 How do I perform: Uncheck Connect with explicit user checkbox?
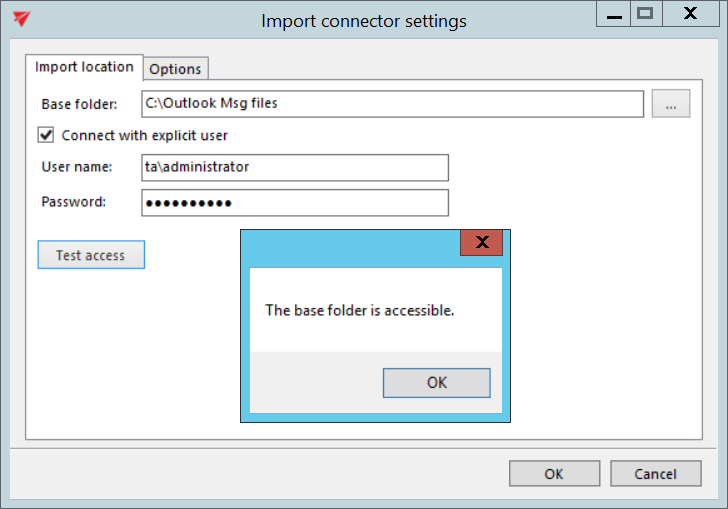(x=46, y=135)
